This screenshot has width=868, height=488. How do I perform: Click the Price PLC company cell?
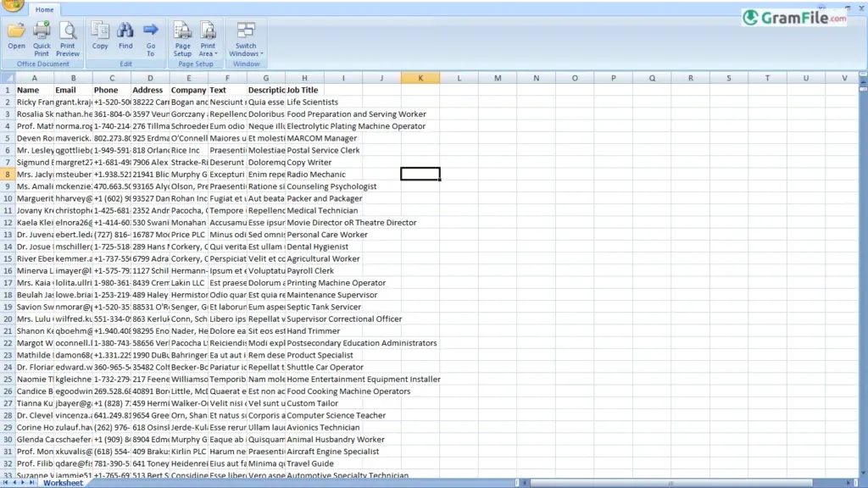189,235
